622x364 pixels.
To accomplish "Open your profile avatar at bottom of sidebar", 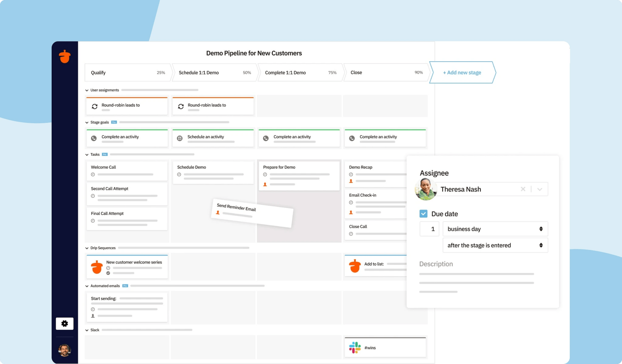I will [x=64, y=350].
